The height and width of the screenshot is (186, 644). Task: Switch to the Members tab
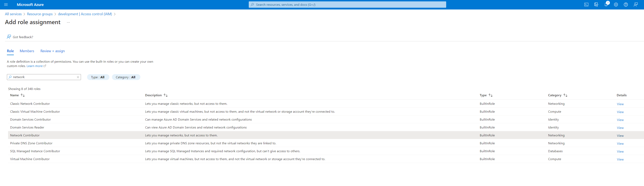[x=27, y=51]
